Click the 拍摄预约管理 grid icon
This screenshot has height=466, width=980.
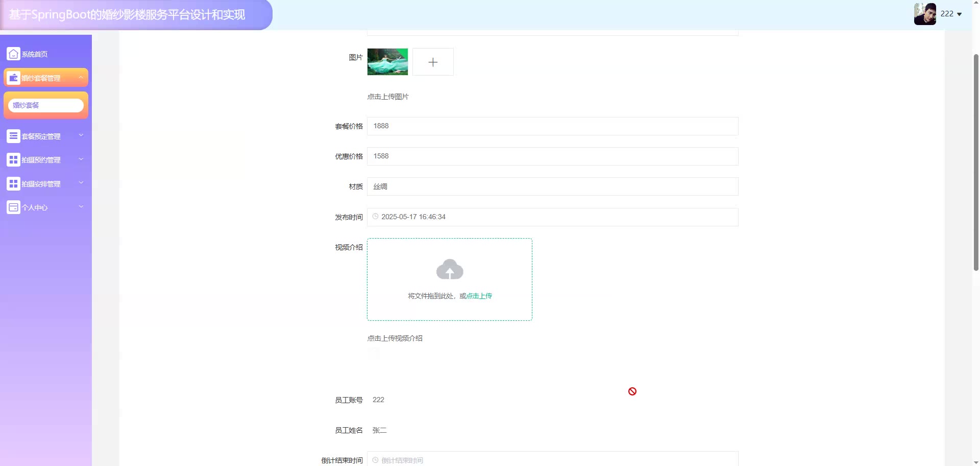(x=13, y=160)
